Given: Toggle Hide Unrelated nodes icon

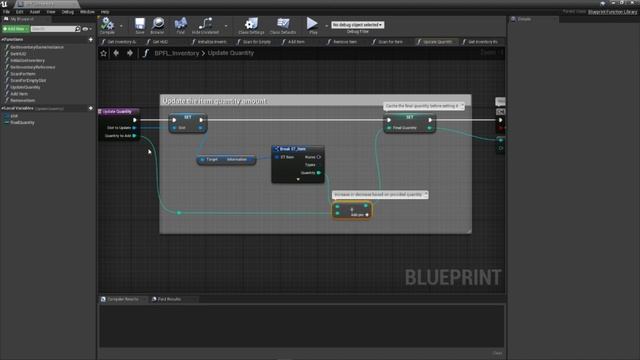Looking at the screenshot, I should click(205, 25).
